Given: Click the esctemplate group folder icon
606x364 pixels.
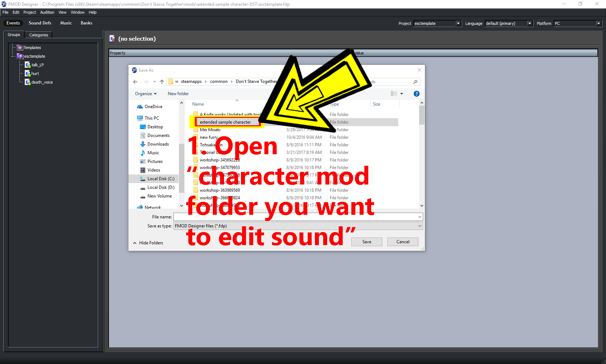Looking at the screenshot, I should coord(20,56).
